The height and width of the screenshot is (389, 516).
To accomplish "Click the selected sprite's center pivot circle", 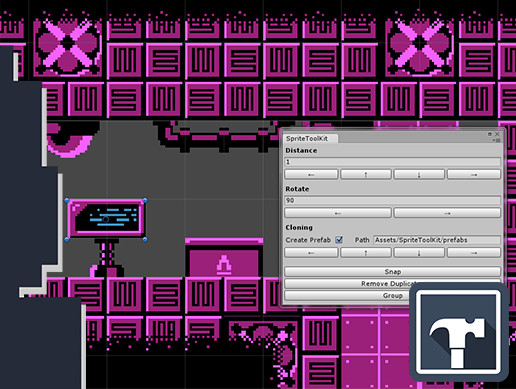I will 106,220.
